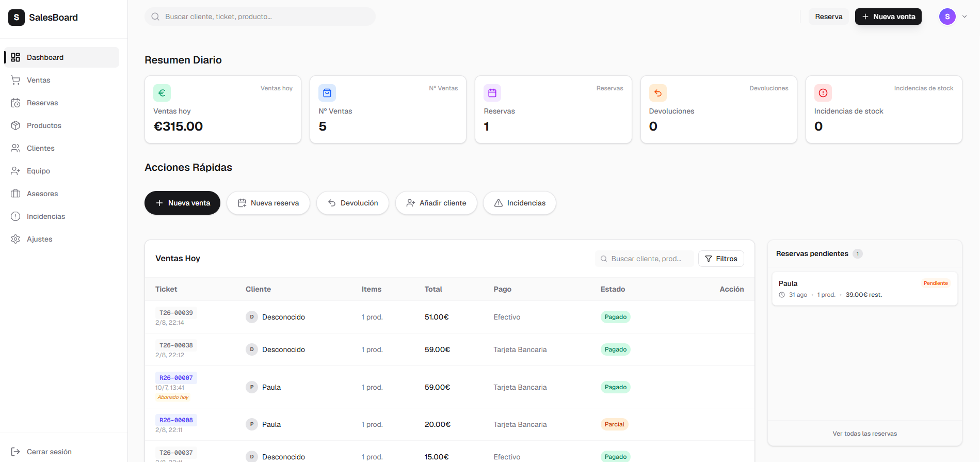Open the Clientes section
Screen dimensions: 980x462
(x=61, y=148)
